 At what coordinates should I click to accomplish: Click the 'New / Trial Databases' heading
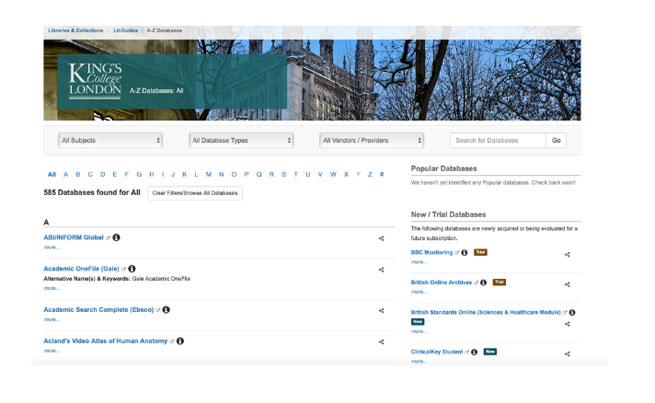coord(448,214)
